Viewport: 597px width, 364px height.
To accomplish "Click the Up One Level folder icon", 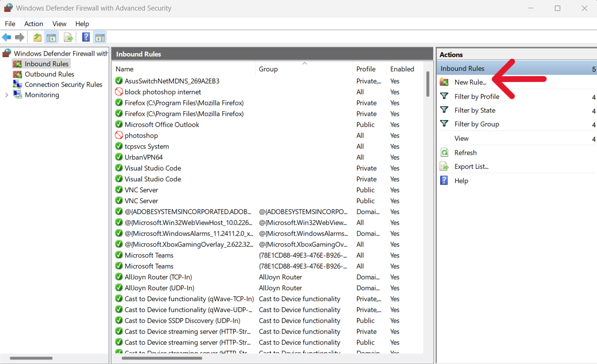I will point(38,38).
